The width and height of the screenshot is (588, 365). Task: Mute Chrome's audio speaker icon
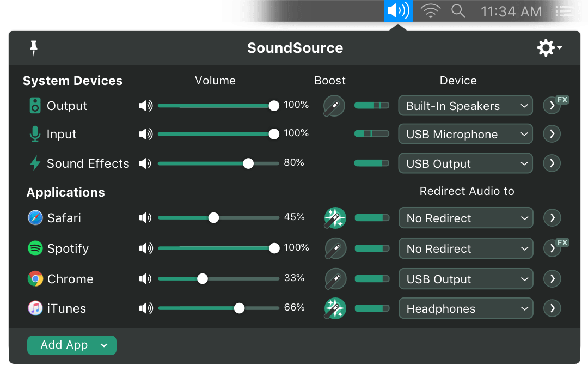point(145,279)
